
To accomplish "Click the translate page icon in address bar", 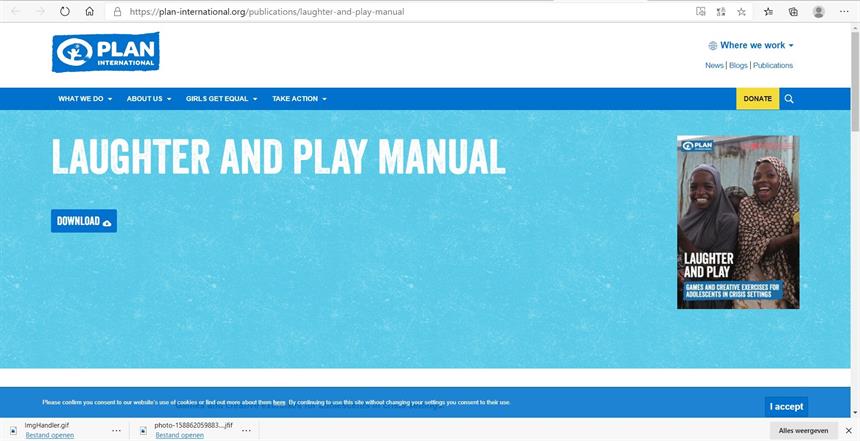I will tap(721, 12).
